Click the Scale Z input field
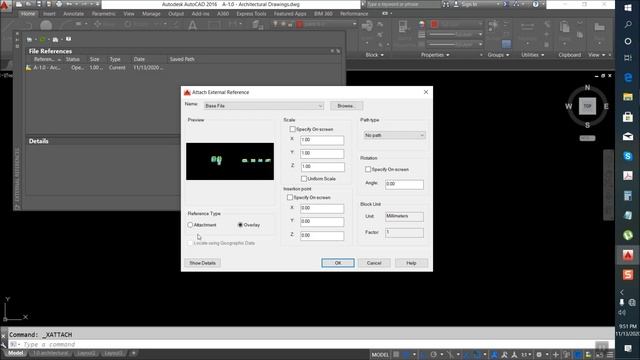The width and height of the screenshot is (640, 360). (322, 167)
